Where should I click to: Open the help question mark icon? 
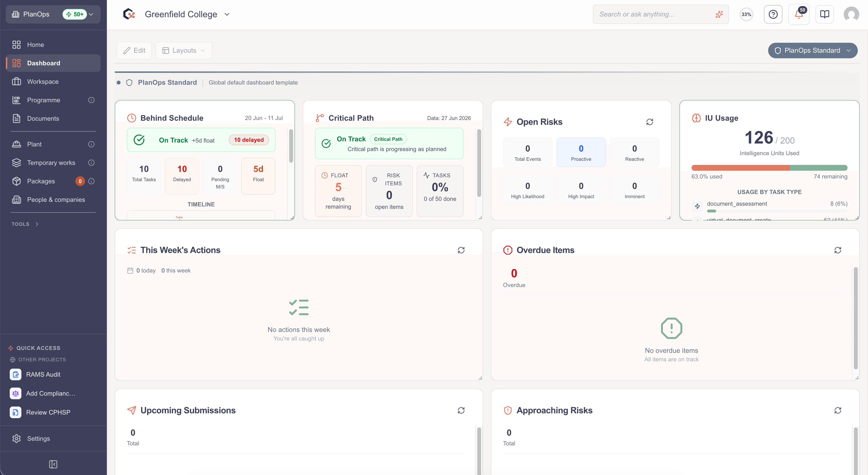click(773, 14)
